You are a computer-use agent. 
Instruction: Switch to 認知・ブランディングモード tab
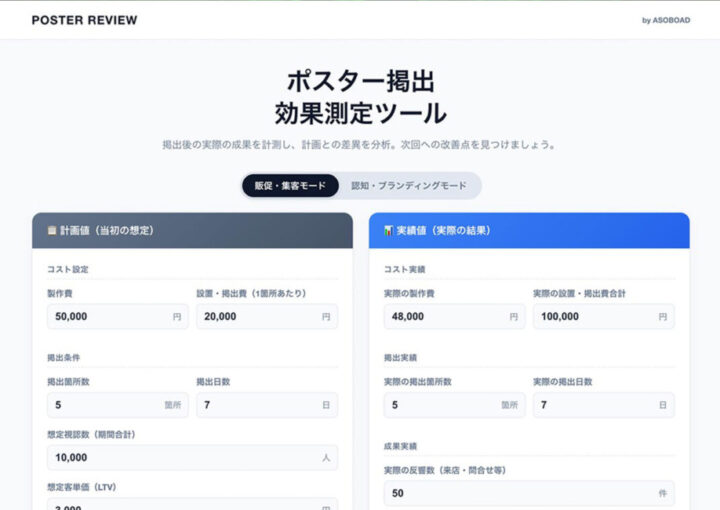[409, 185]
